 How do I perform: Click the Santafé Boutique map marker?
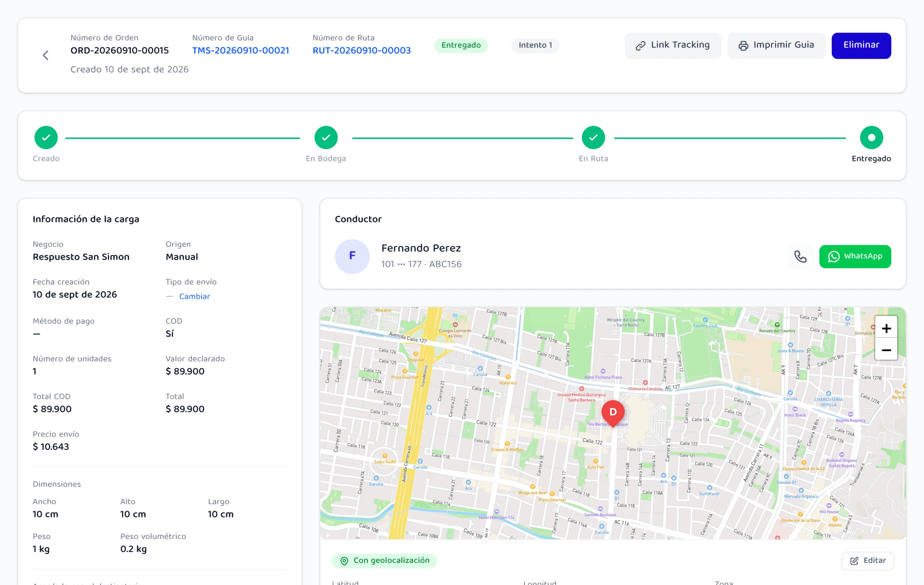600,509
